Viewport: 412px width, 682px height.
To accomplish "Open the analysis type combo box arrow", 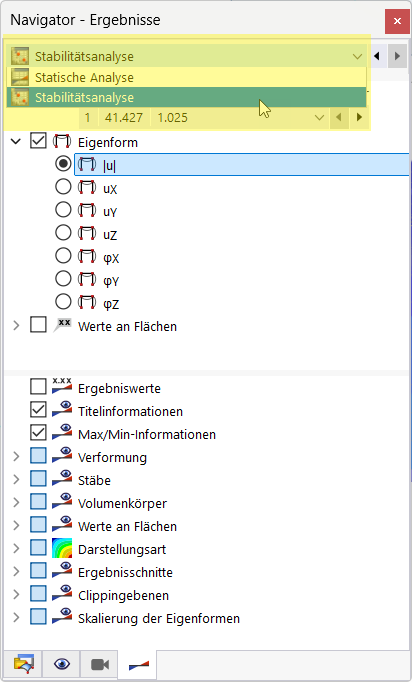I will [x=357, y=57].
